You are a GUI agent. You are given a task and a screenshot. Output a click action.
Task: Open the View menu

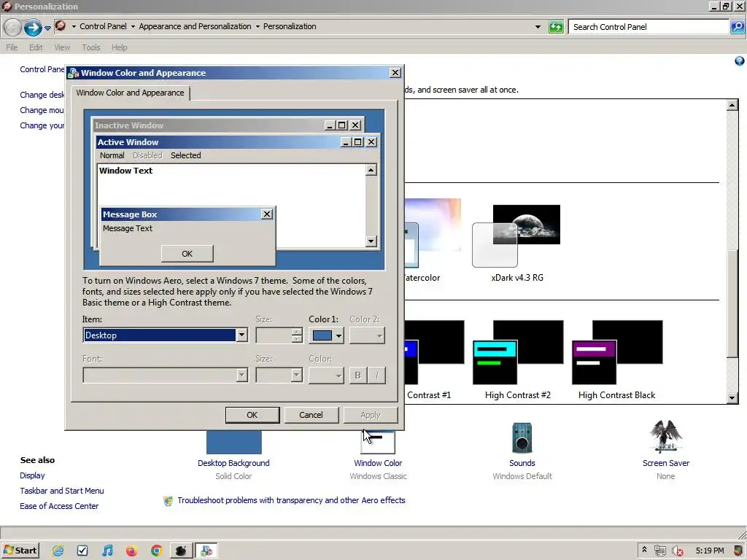(62, 47)
